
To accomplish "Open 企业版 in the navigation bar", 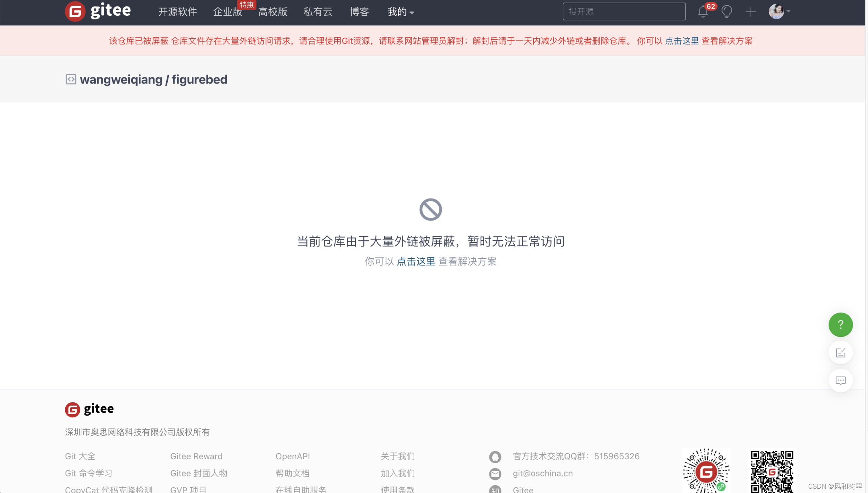I will [228, 12].
